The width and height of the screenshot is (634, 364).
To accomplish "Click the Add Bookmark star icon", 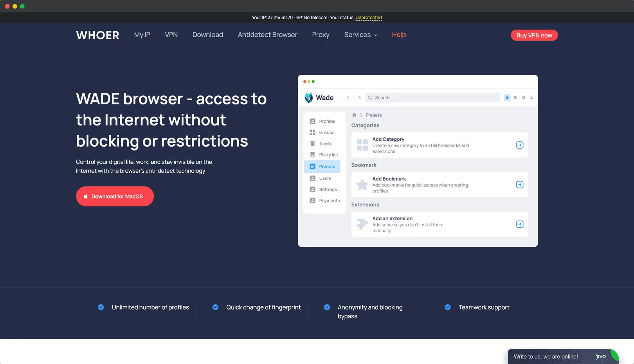I will tap(362, 185).
